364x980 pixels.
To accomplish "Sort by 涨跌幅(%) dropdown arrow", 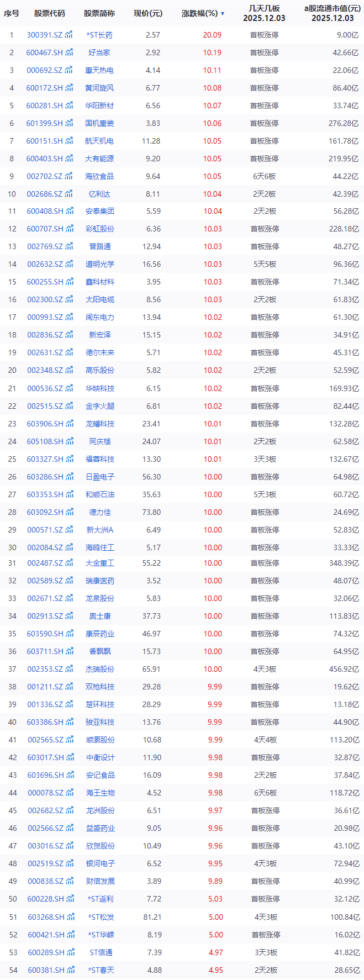I will [223, 13].
